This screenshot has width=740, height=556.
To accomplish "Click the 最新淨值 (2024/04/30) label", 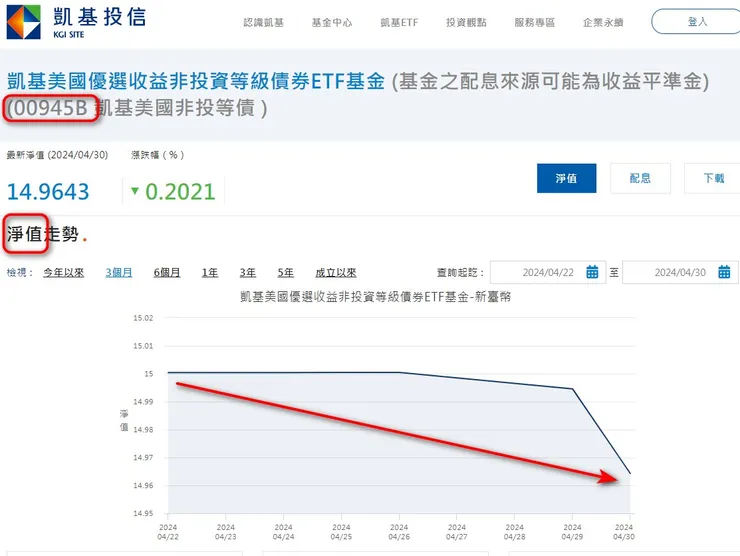I will (x=57, y=155).
